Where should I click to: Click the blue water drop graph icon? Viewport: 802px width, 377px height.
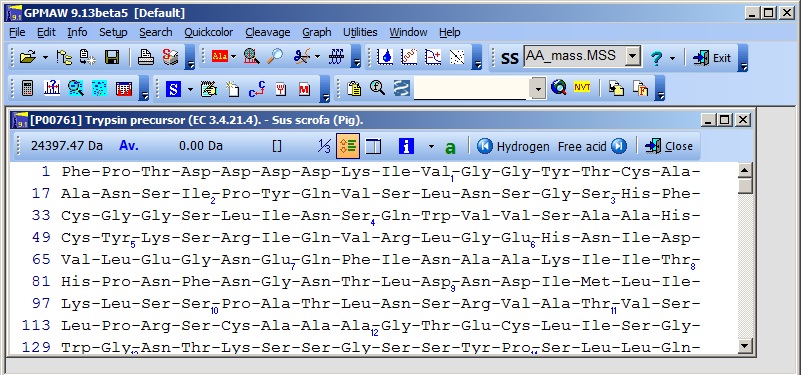click(385, 56)
